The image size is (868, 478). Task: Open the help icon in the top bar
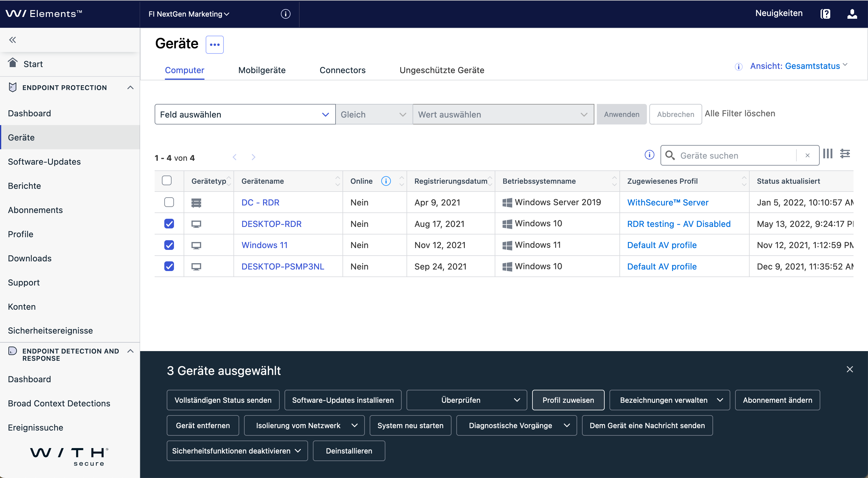[x=826, y=14]
